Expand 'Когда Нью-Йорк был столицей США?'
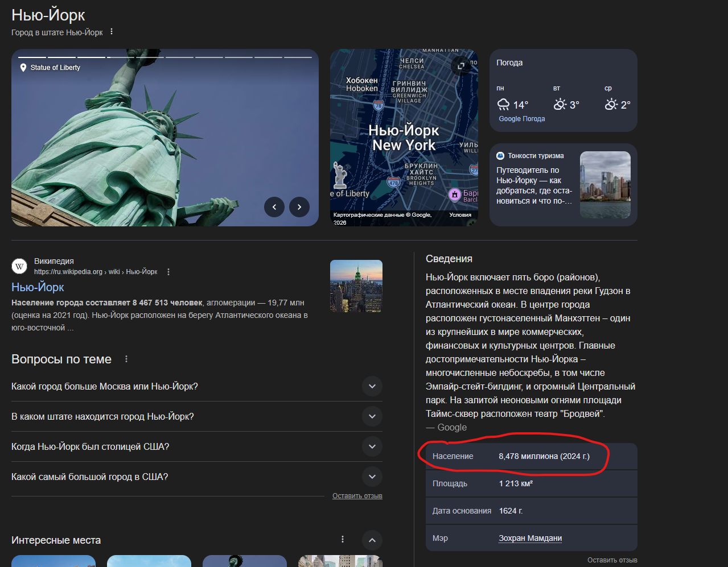 [x=197, y=446]
